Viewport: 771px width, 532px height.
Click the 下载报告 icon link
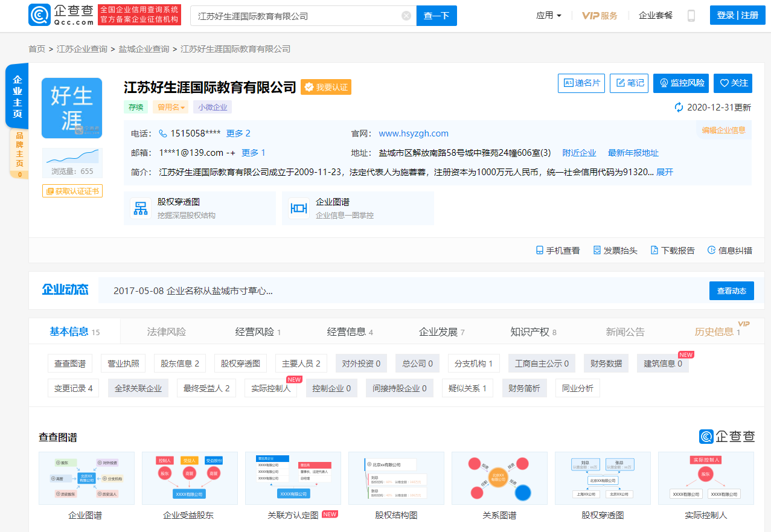click(673, 250)
